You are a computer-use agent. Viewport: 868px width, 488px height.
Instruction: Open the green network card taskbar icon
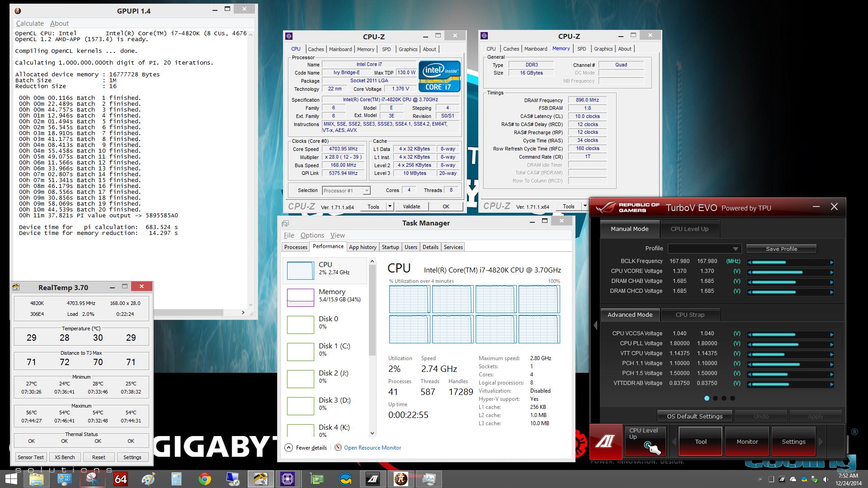coord(316,479)
